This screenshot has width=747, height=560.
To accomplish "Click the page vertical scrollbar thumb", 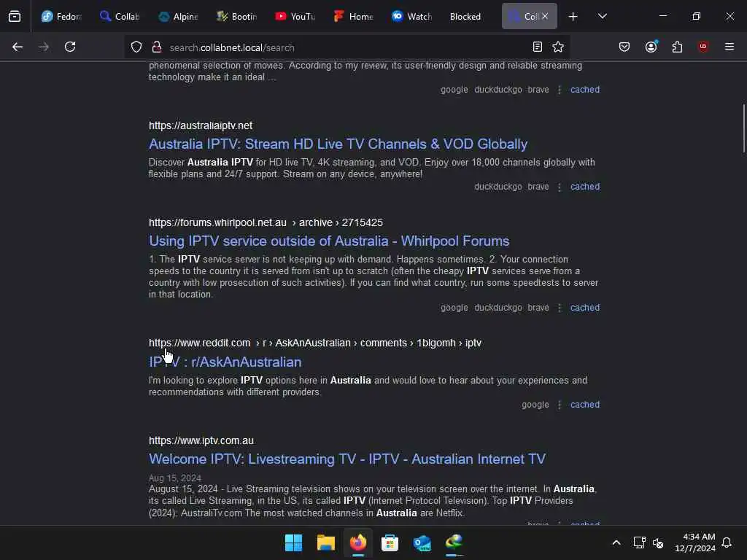I will pyautogui.click(x=743, y=128).
